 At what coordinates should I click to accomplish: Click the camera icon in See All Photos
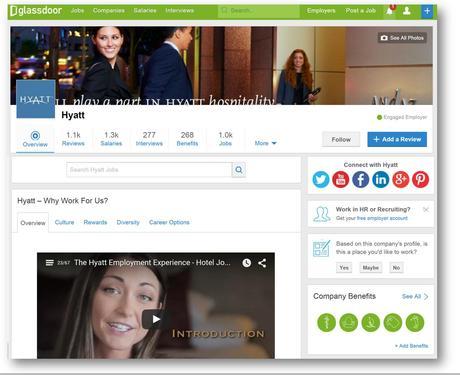(384, 38)
